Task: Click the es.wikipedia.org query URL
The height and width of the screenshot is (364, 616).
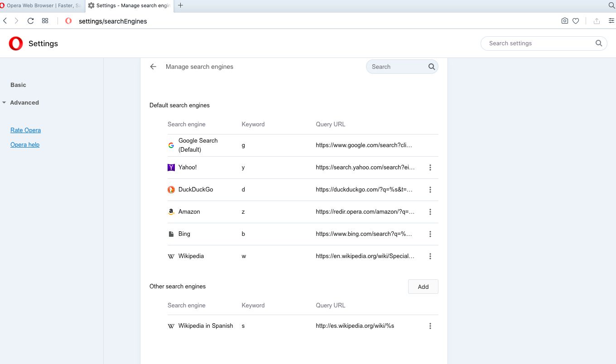Action: 355,326
